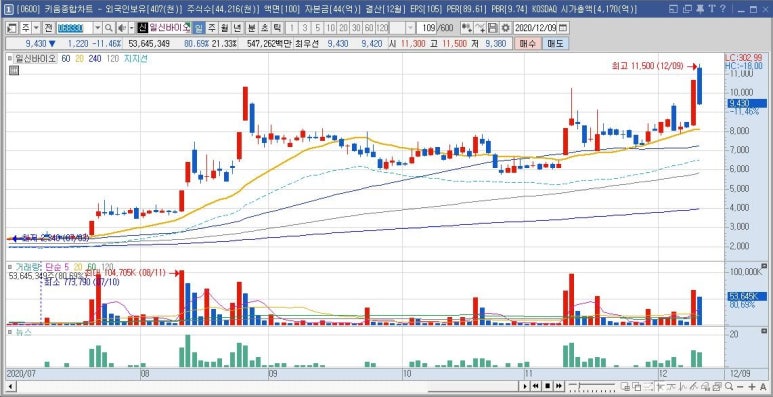Click the save chart floppy disk icon

(492, 28)
